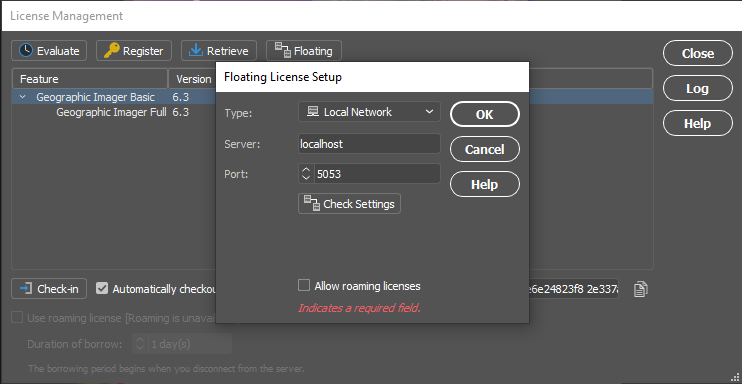Open the Floating license button
This screenshot has height=384, width=742.
click(x=304, y=51)
